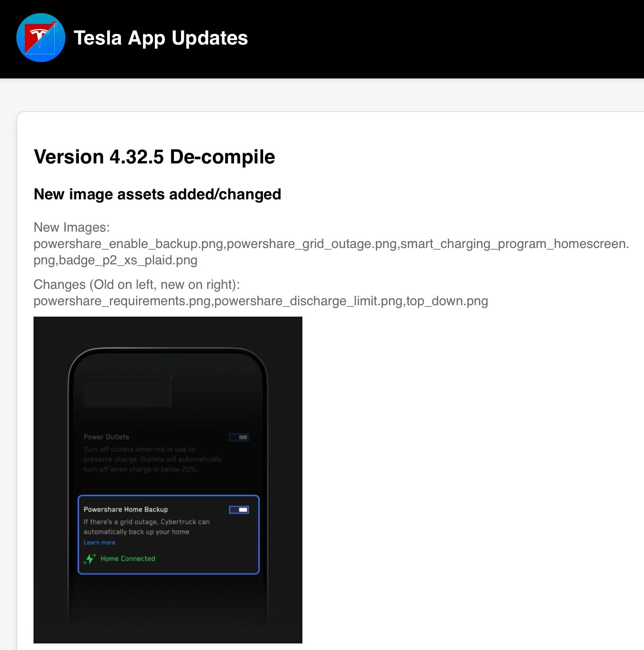This screenshot has width=644, height=650.
Task: Follow the Learn more link
Action: pyautogui.click(x=99, y=543)
